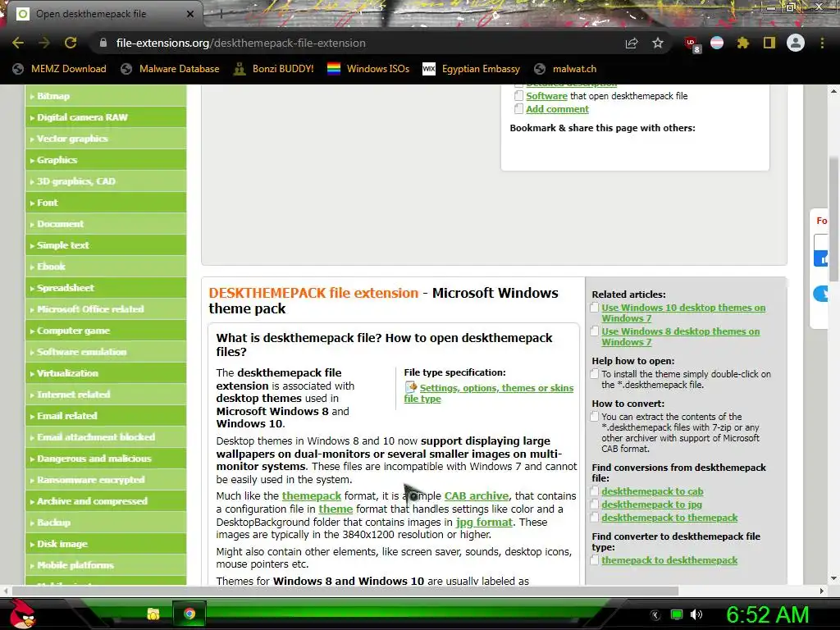Screen dimensions: 840x630
Task: Click the vertical page scrollbar
Action: [833, 218]
